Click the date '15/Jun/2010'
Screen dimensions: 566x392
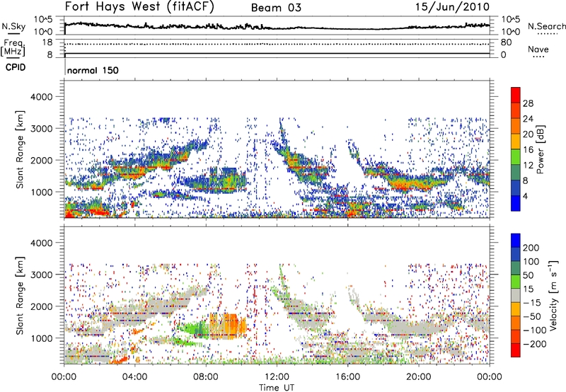452,7
